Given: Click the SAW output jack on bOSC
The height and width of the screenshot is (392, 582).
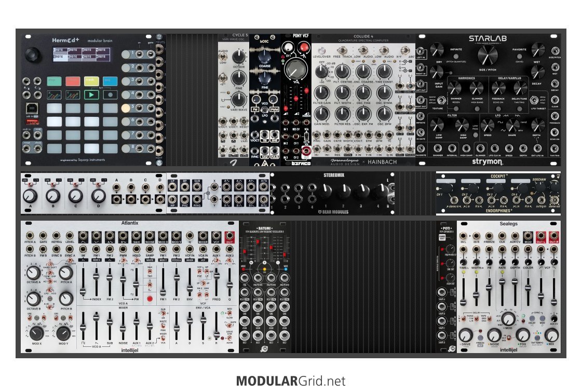Looking at the screenshot, I should [264, 151].
